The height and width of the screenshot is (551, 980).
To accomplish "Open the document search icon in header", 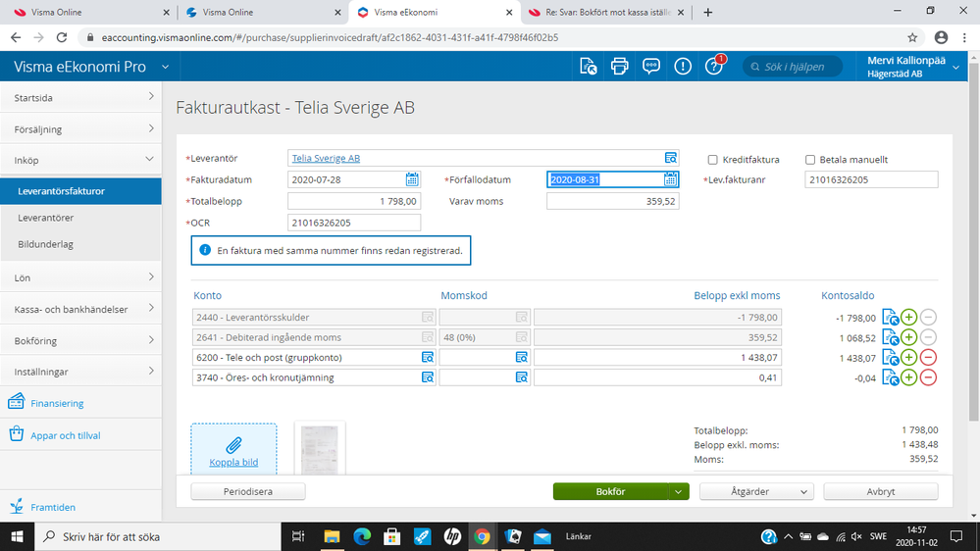I will click(x=589, y=67).
